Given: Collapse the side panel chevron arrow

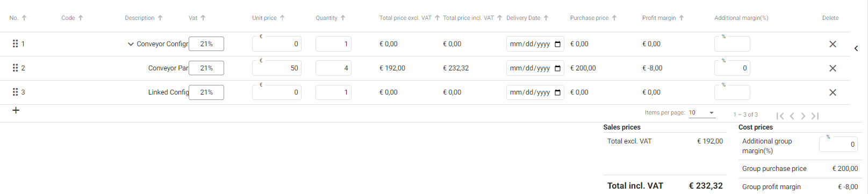Looking at the screenshot, I should (x=856, y=48).
